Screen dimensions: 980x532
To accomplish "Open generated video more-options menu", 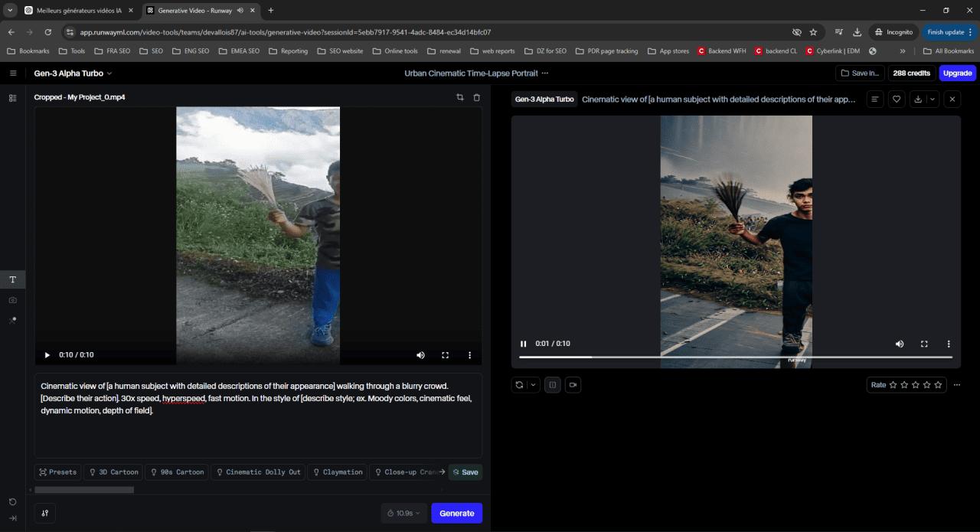I will (949, 344).
